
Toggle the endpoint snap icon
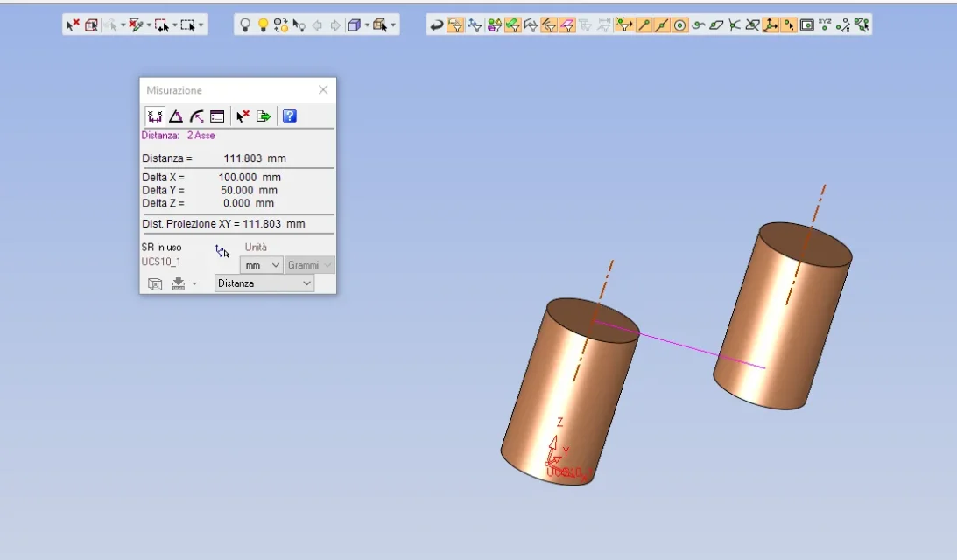pyautogui.click(x=643, y=25)
